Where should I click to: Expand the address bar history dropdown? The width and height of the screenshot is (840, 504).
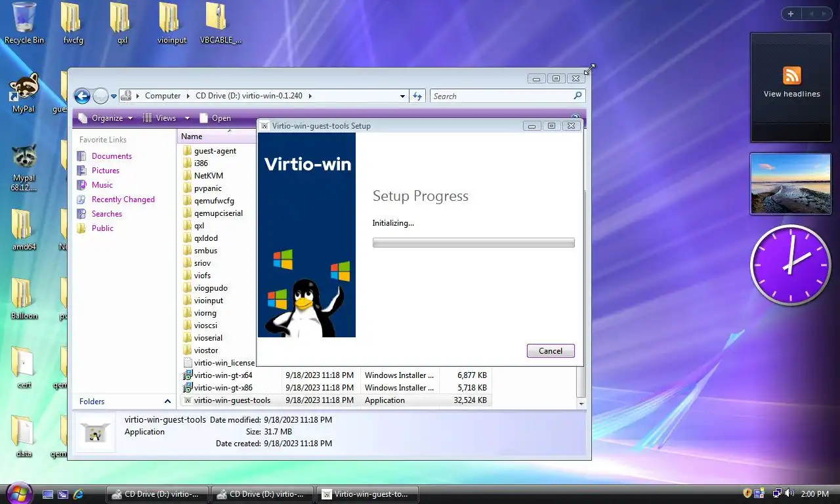tap(402, 96)
